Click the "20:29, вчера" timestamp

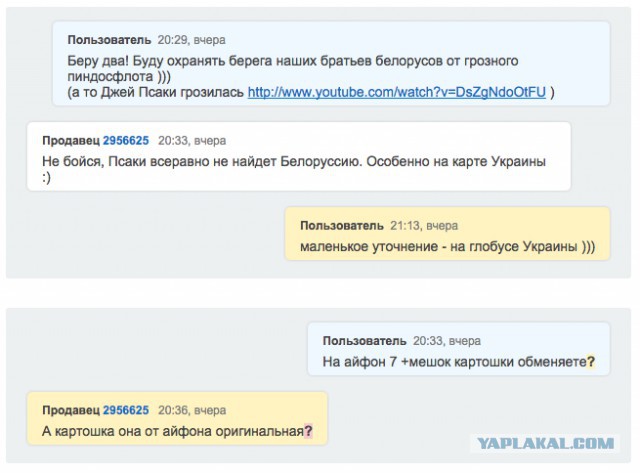[192, 40]
